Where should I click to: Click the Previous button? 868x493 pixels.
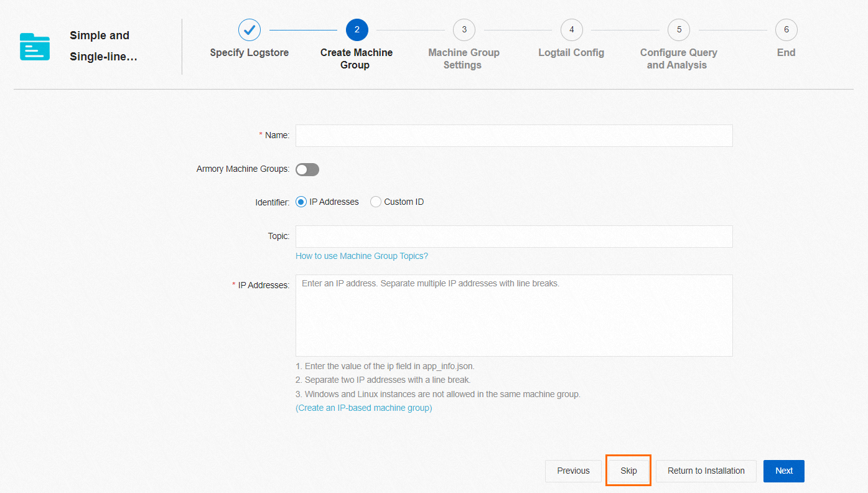tap(572, 471)
